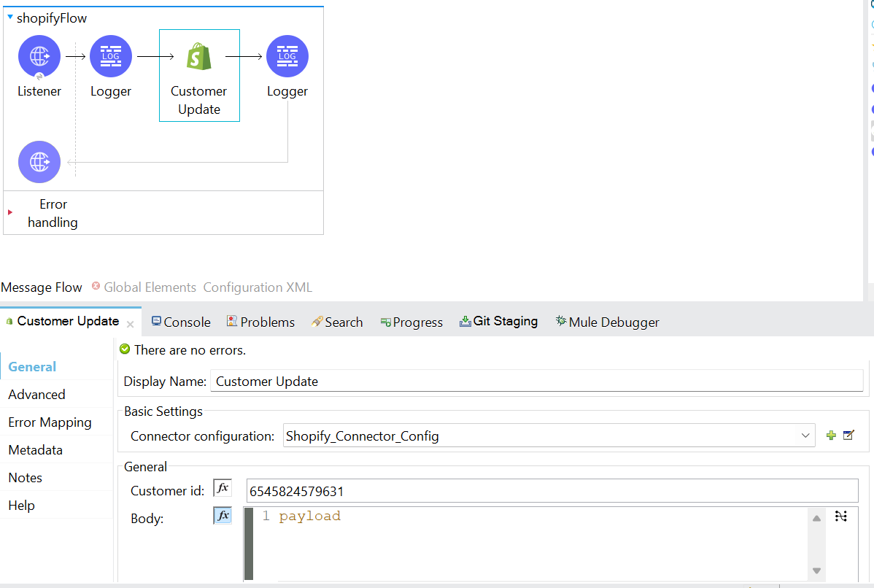Collapse the shopifyFlow flow
Image resolution: width=874 pixels, height=588 pixels.
[10, 18]
